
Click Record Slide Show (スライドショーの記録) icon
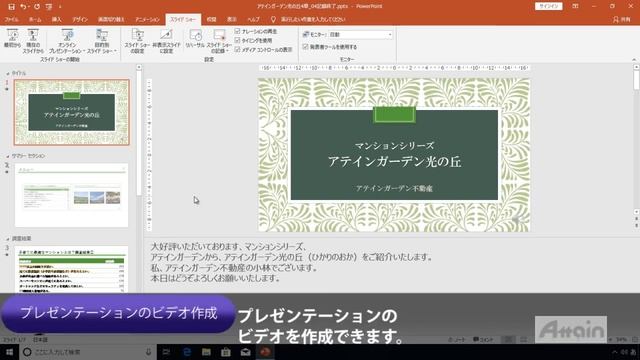[220, 35]
